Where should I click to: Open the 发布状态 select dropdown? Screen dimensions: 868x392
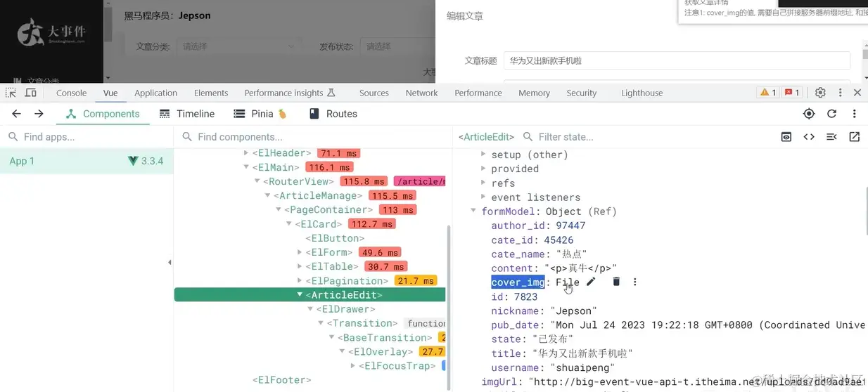397,46
